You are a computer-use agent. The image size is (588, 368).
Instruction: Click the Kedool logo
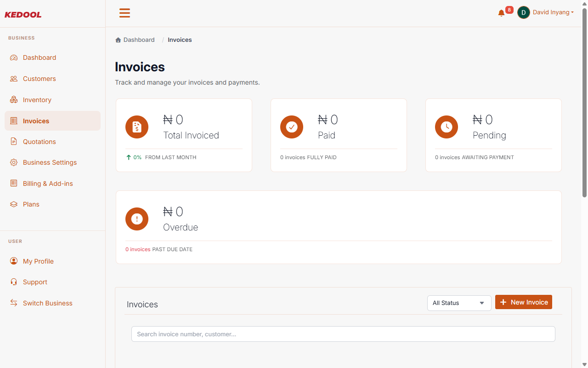click(23, 15)
